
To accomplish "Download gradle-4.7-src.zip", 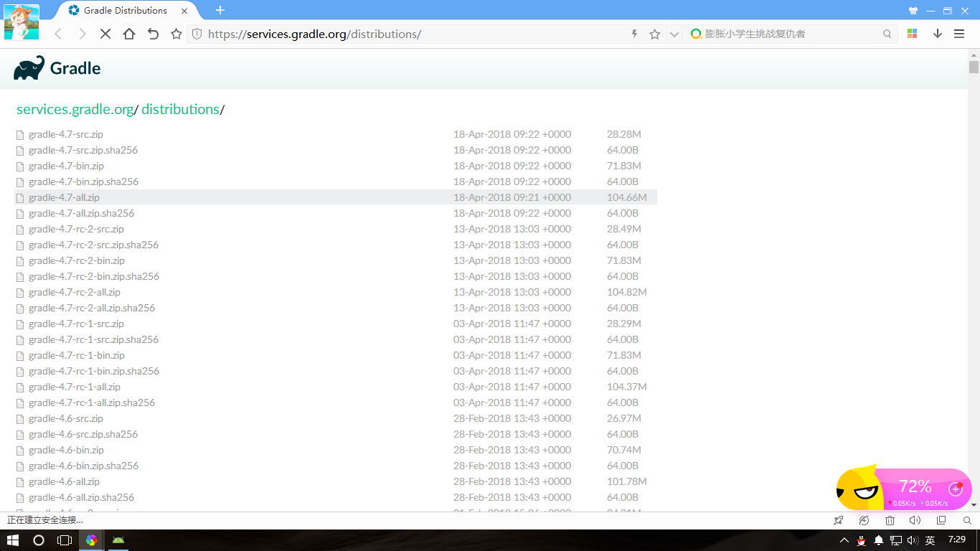I will (66, 134).
